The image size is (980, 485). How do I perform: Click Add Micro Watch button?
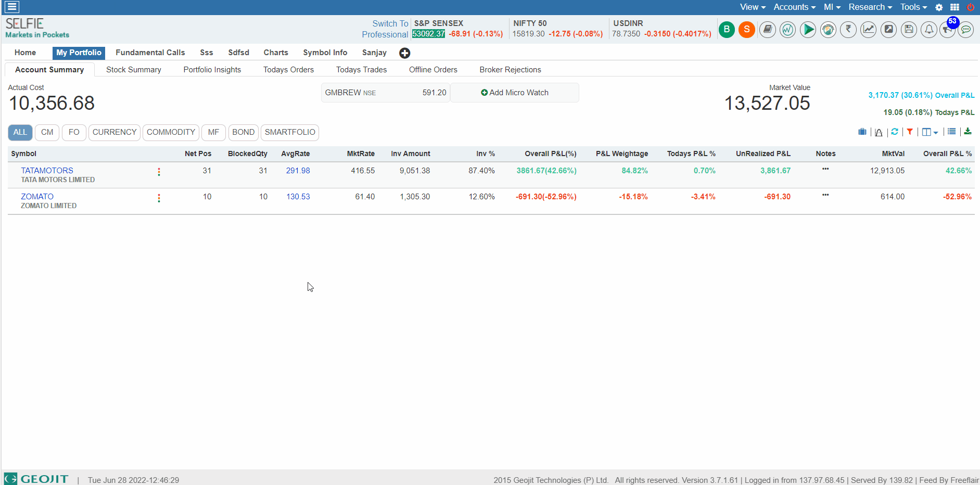pos(515,93)
